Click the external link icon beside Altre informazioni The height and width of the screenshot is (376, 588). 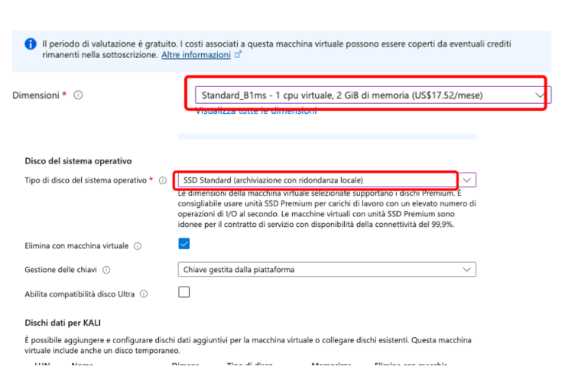(239, 55)
